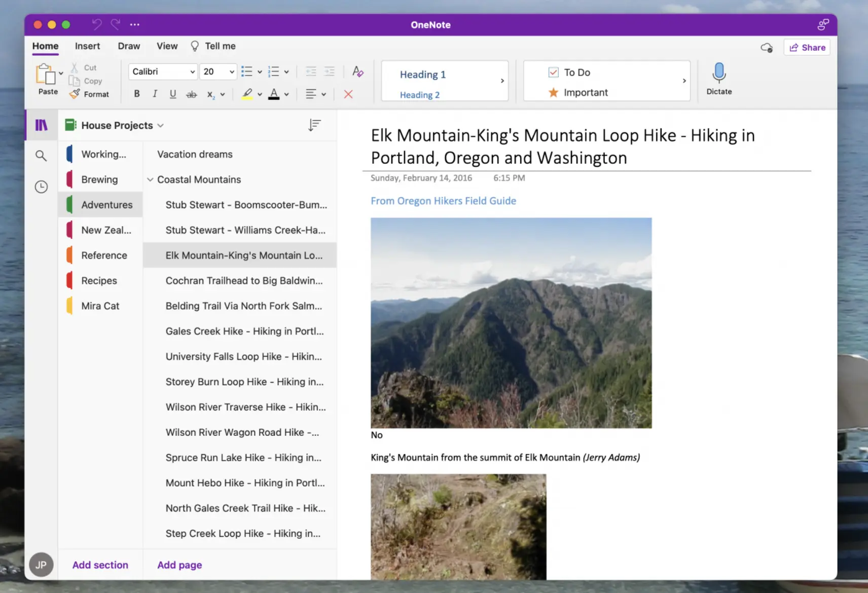Open the Draw ribbon tab
This screenshot has width=868, height=593.
tap(129, 46)
